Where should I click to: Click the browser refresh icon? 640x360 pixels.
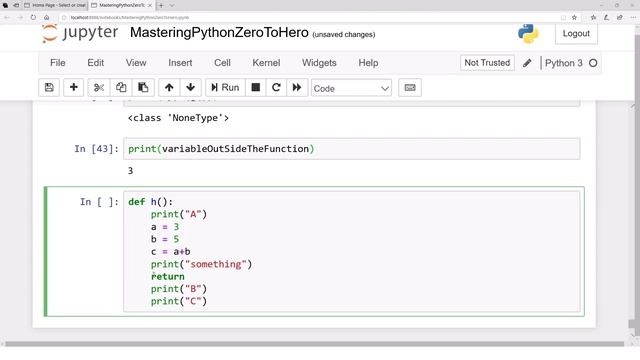coord(33,18)
